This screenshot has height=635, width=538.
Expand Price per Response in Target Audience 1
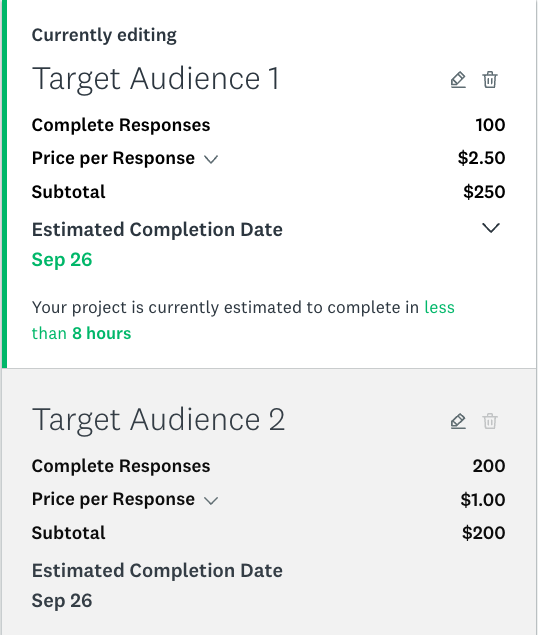(211, 159)
